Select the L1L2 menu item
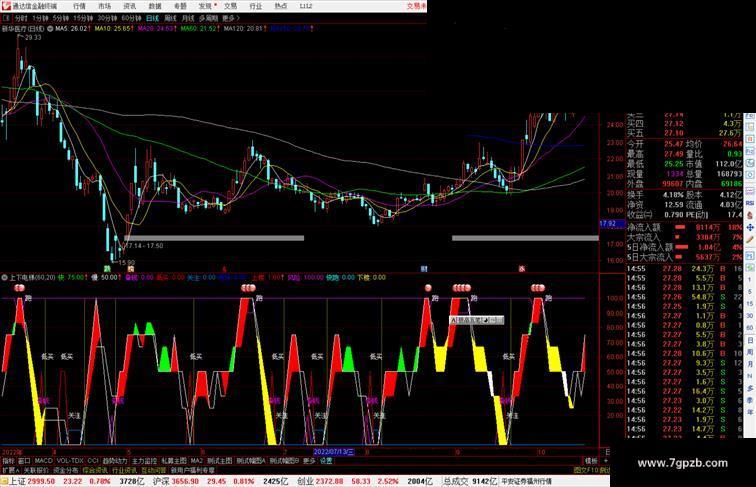The image size is (756, 487). [x=306, y=6]
